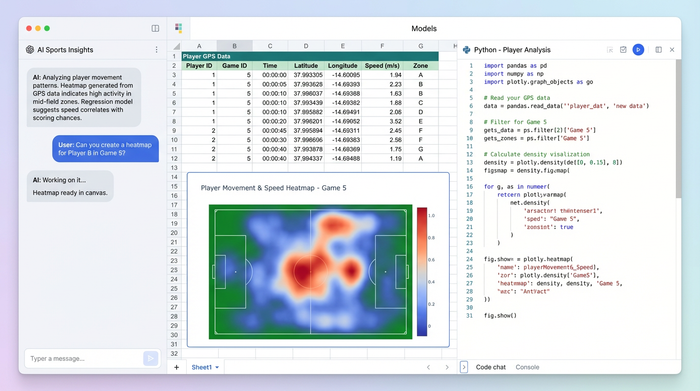Select row 13 header

point(174,168)
